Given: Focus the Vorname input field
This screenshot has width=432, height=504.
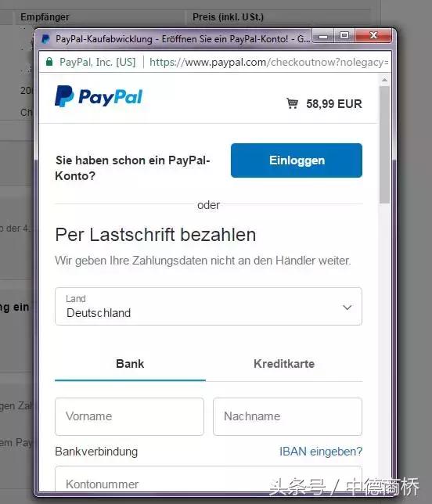Looking at the screenshot, I should 129,416.
